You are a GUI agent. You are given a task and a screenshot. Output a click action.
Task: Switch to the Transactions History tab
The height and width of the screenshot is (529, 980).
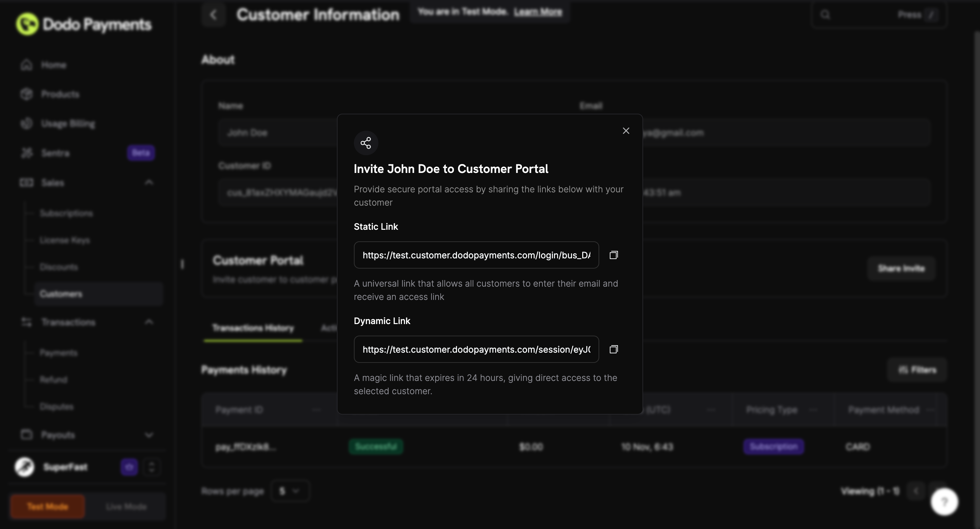[x=252, y=328]
